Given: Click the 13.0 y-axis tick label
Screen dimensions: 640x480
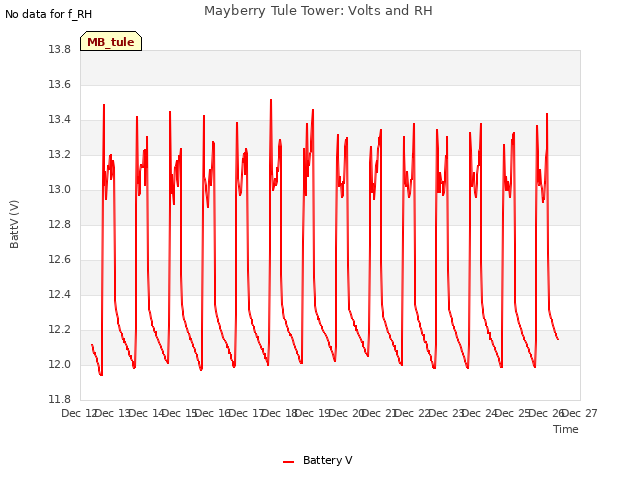Looking at the screenshot, I should [60, 190].
